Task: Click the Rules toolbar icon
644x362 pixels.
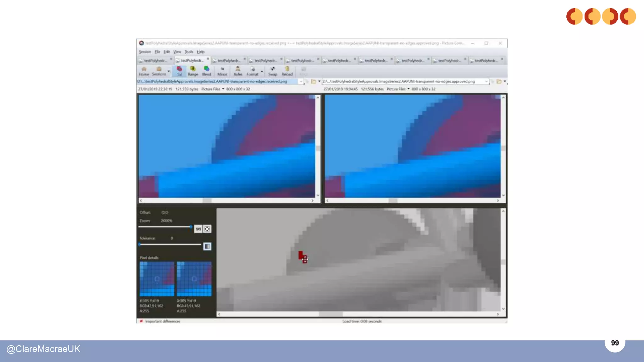Action: (238, 71)
